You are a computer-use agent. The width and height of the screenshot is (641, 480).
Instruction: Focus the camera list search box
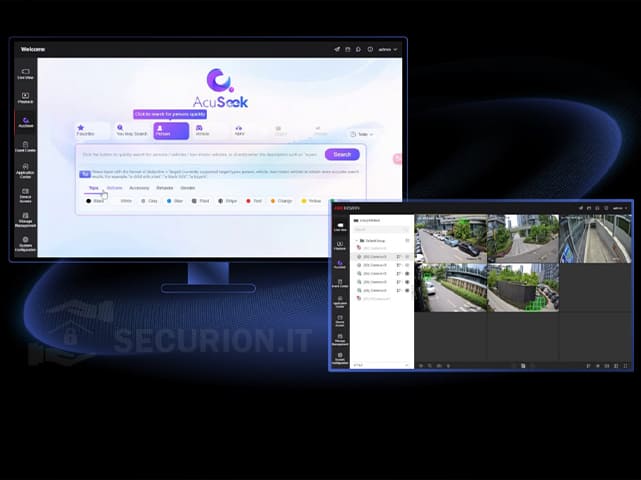381,229
